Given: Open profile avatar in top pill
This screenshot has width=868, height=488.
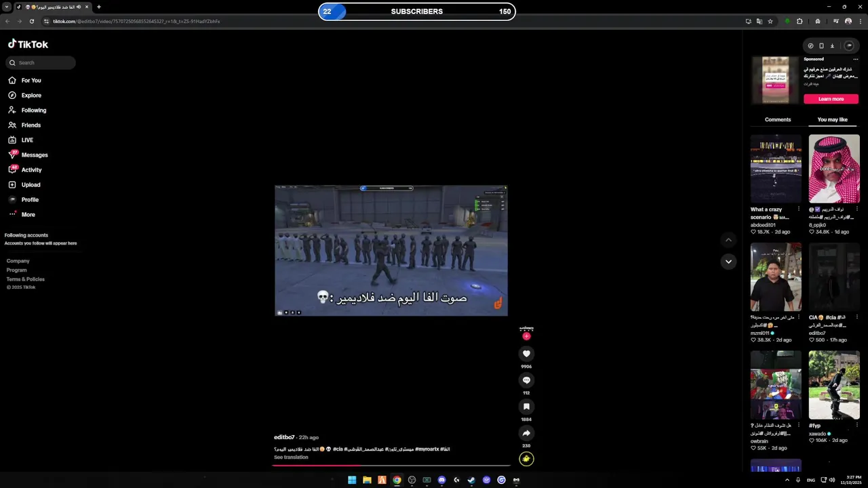Looking at the screenshot, I should pyautogui.click(x=849, y=46).
